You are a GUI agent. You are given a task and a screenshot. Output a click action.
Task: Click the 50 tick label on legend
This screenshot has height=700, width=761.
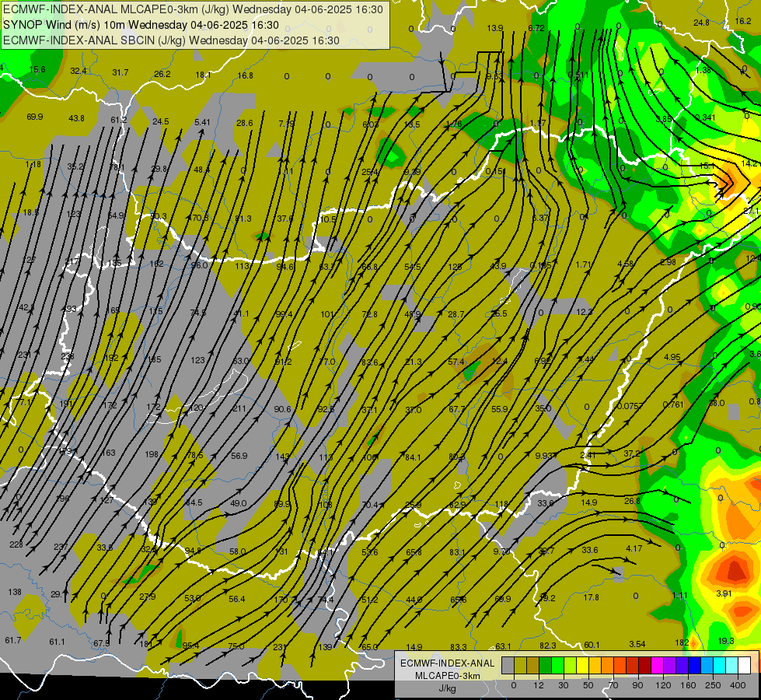tap(588, 685)
